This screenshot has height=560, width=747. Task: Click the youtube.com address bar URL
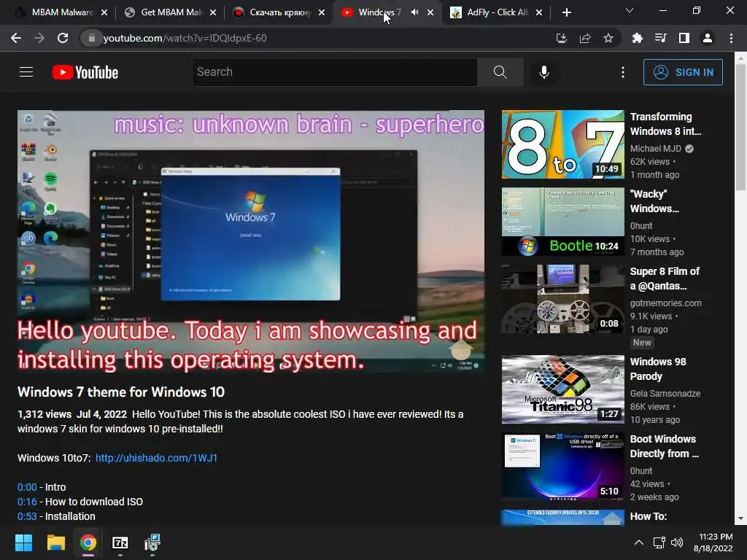[185, 38]
